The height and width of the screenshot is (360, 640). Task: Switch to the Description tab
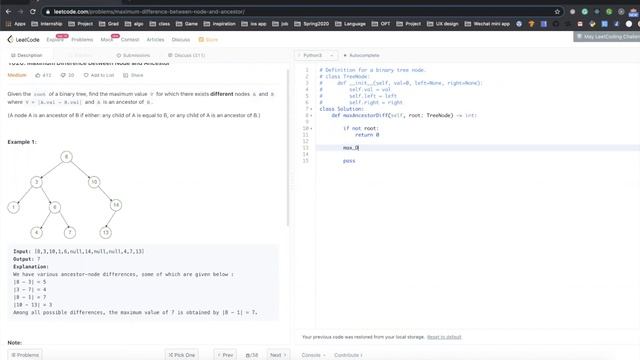27,55
